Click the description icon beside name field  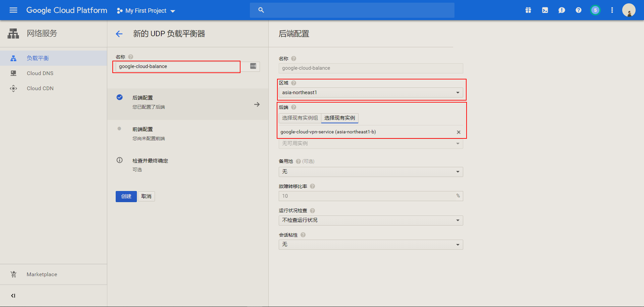253,66
